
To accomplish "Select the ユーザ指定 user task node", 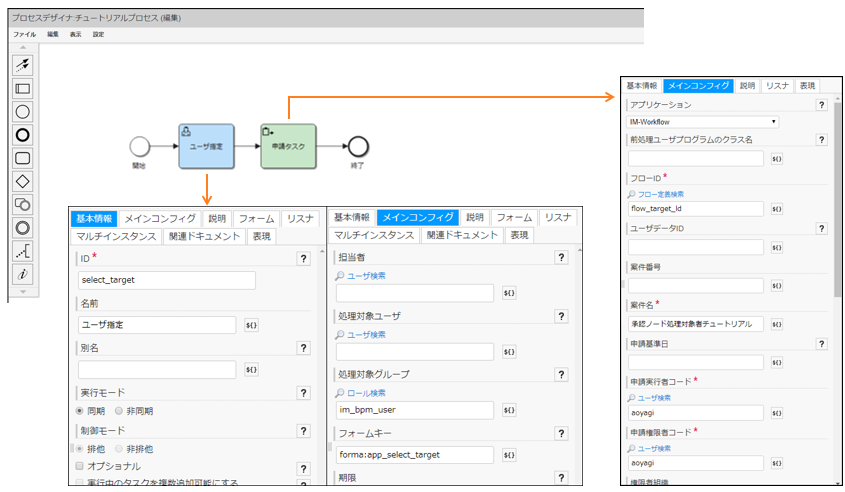I will [x=206, y=146].
